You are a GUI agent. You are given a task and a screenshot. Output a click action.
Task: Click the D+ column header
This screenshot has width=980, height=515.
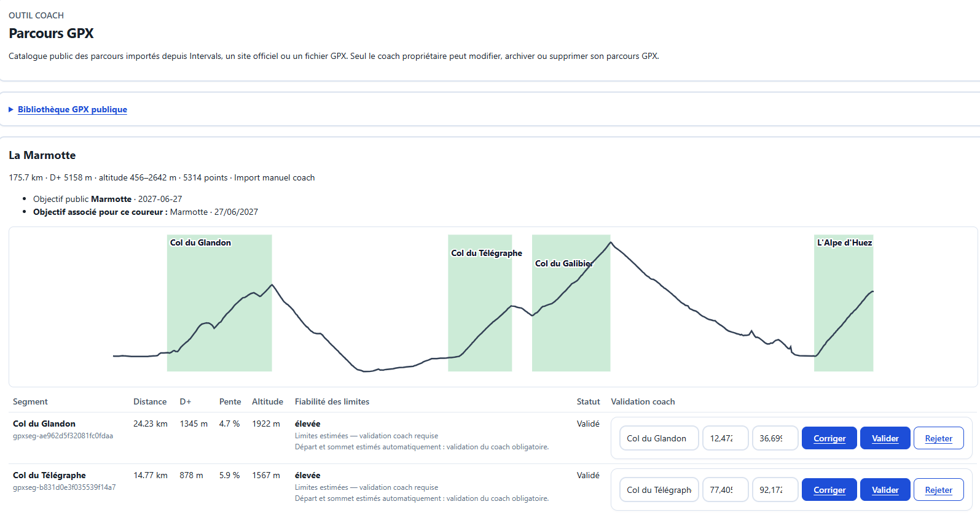[x=186, y=401]
